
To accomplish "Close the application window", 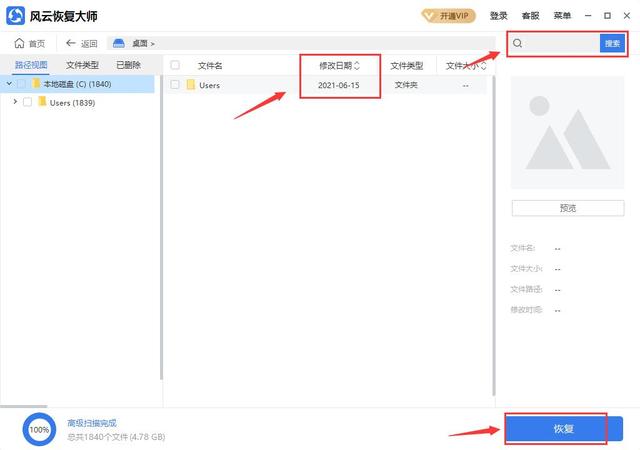I will click(627, 16).
